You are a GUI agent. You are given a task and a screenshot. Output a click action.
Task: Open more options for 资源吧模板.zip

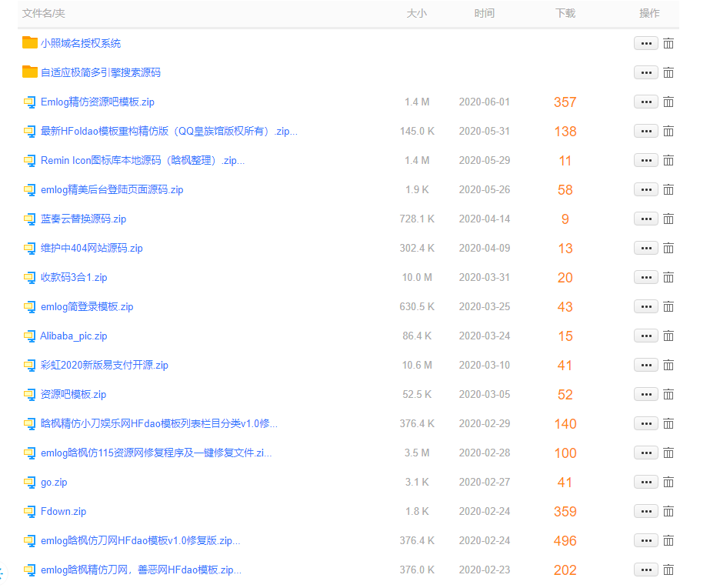[x=646, y=394]
